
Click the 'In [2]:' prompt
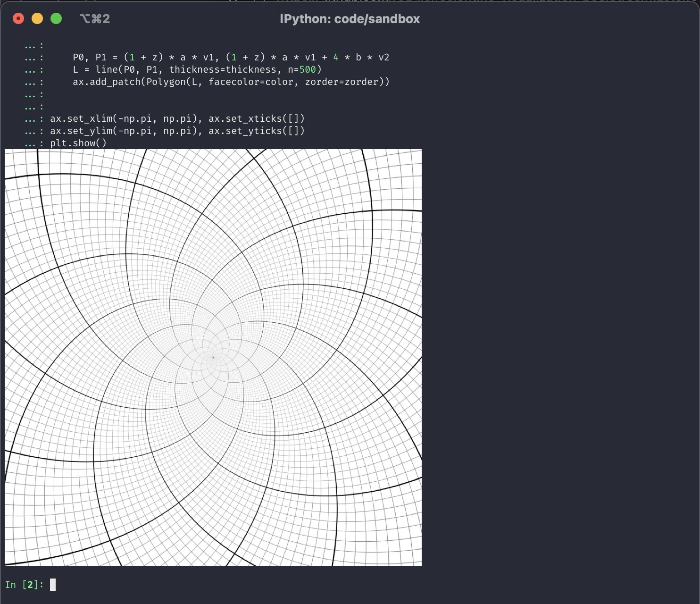point(25,585)
